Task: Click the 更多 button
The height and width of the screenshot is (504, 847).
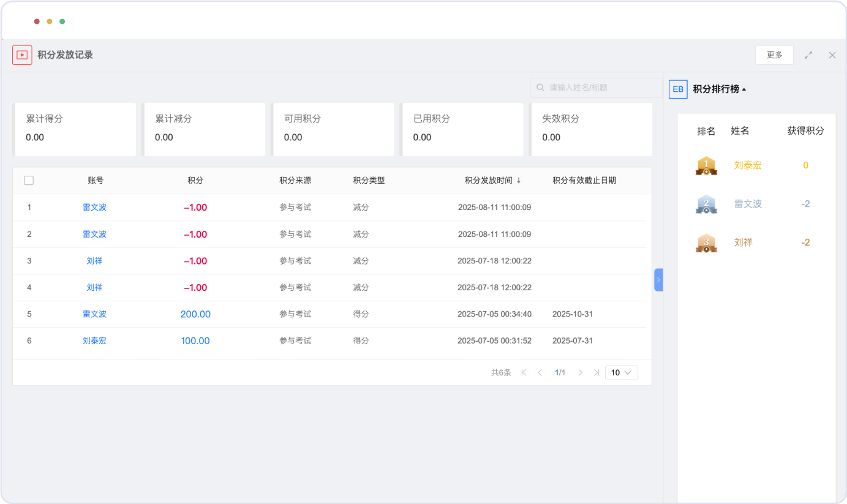Action: (774, 55)
